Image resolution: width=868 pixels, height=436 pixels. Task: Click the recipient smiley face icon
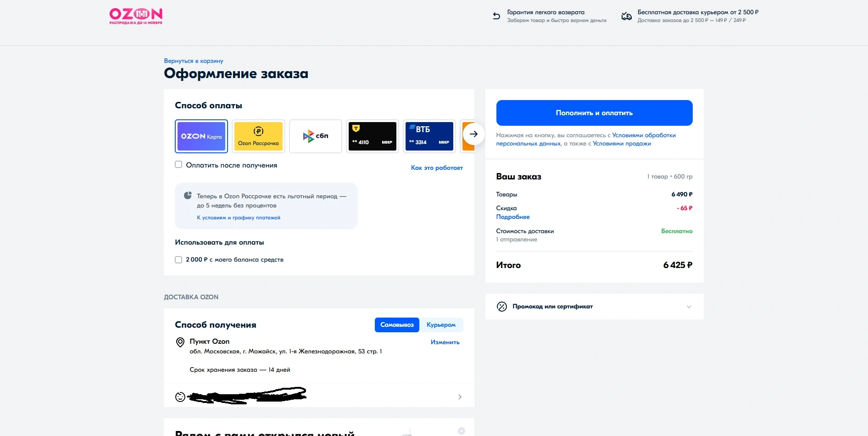coord(180,397)
